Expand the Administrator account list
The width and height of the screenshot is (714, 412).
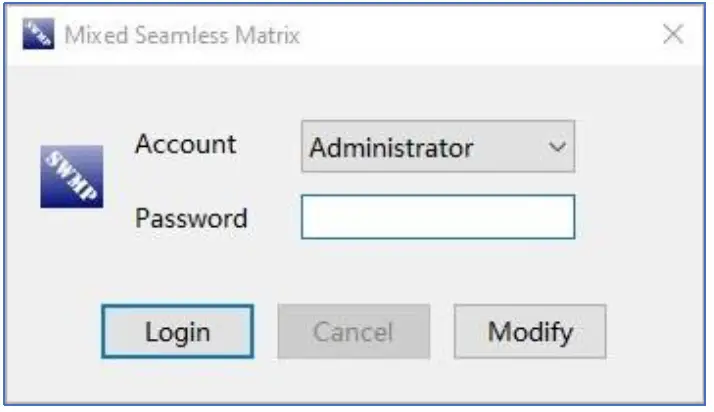[x=557, y=148]
